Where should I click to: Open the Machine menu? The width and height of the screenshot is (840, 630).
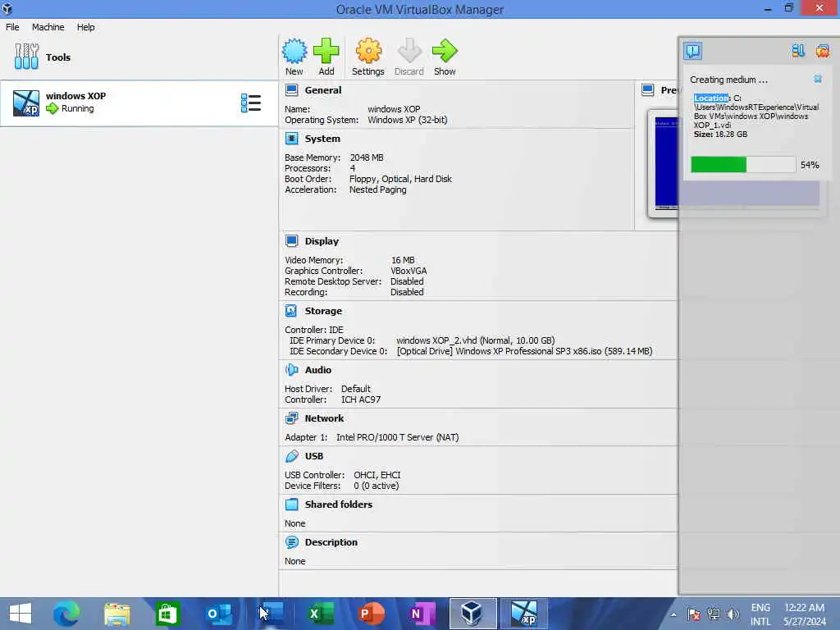click(48, 27)
